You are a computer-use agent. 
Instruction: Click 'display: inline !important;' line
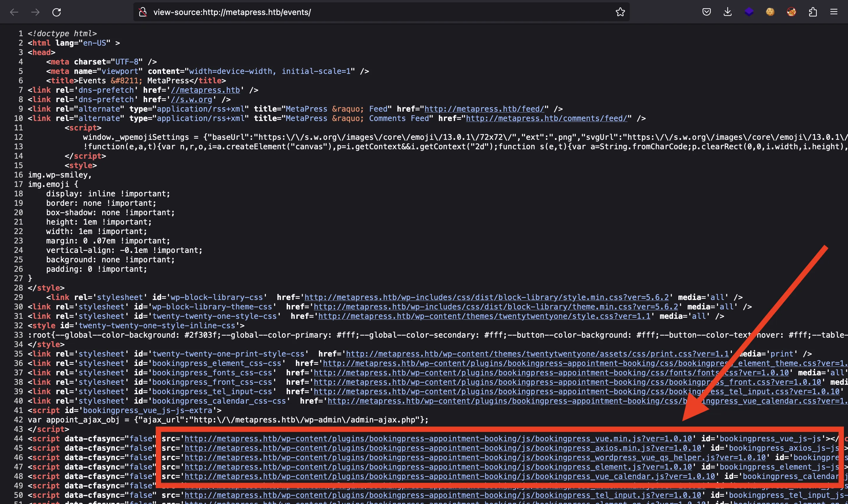[x=108, y=194]
